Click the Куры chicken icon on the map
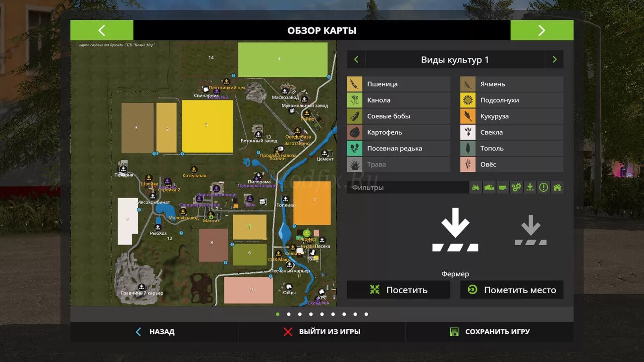This screenshot has height=362, width=644. 313,252
